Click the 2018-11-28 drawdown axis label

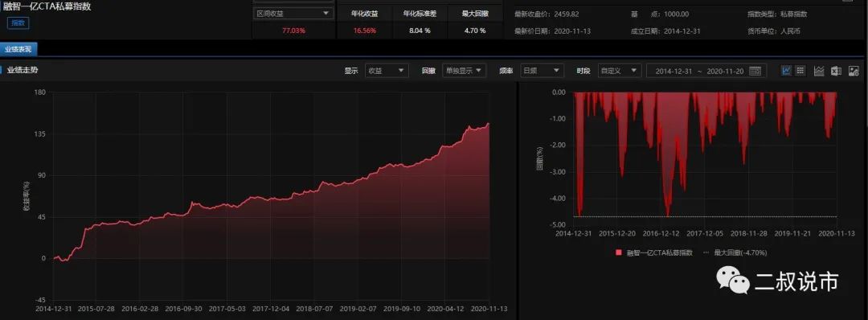point(750,234)
